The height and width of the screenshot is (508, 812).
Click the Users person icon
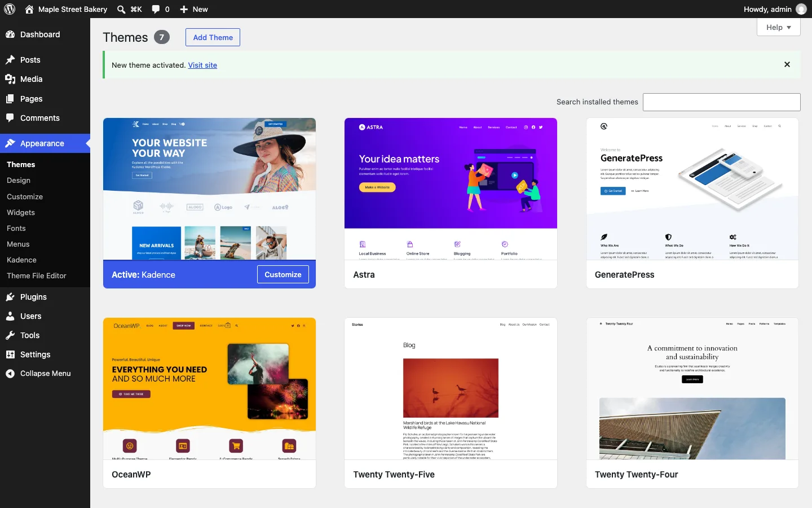[x=10, y=316]
